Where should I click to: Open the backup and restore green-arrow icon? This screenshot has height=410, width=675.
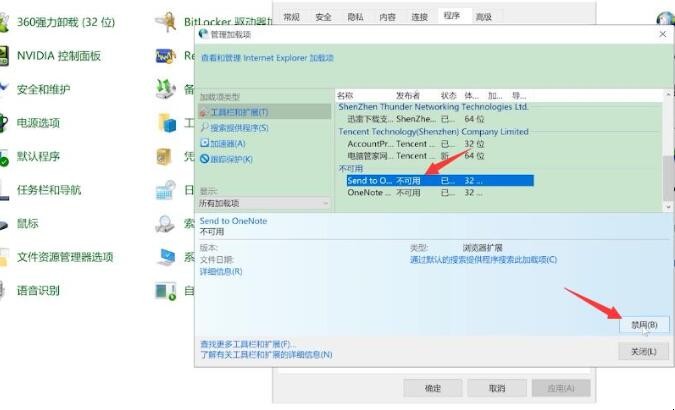(166, 89)
